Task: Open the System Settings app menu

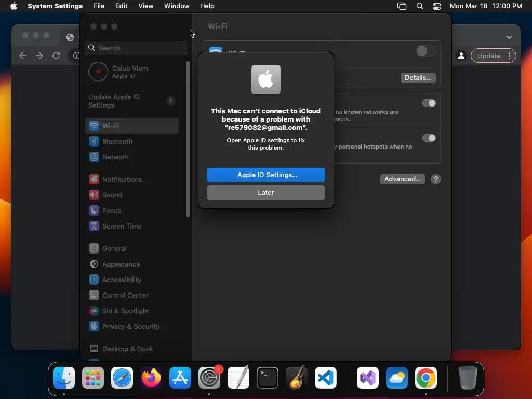Action: [55, 6]
